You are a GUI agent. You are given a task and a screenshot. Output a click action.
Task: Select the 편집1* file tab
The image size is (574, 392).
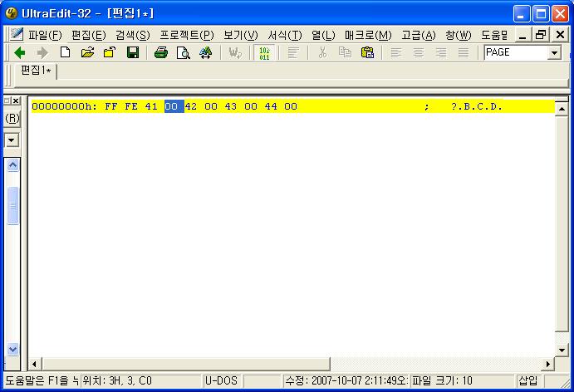click(36, 71)
